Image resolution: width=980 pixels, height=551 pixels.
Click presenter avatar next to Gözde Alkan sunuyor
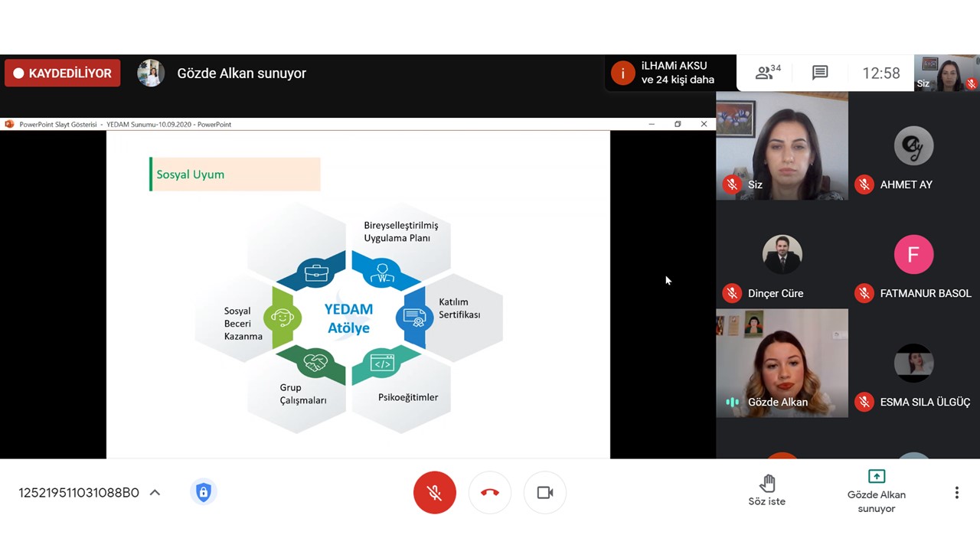tap(151, 73)
